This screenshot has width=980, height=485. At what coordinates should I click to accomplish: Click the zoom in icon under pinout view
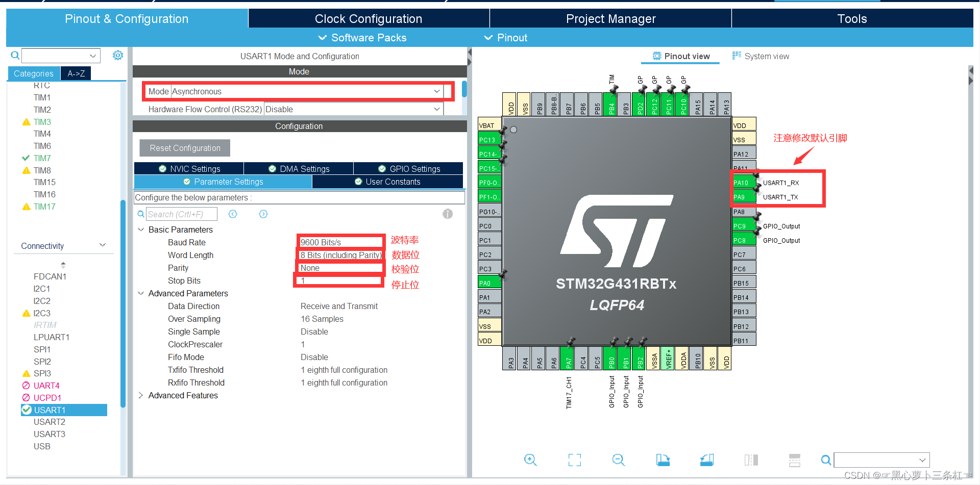(x=530, y=460)
